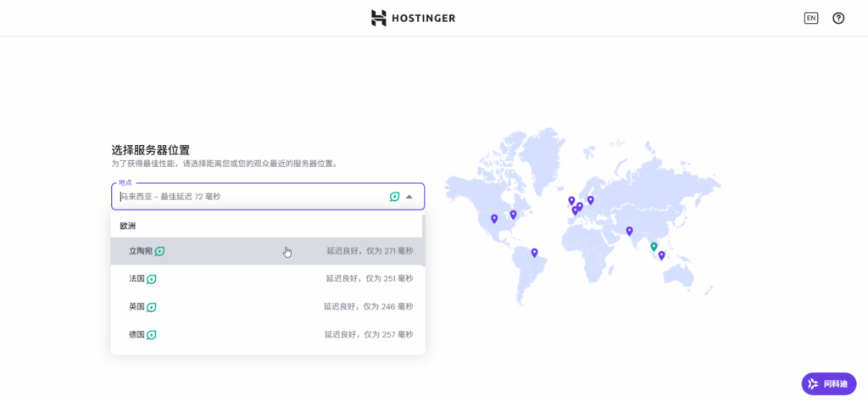
Task: Open the help question mark icon
Action: [x=838, y=18]
